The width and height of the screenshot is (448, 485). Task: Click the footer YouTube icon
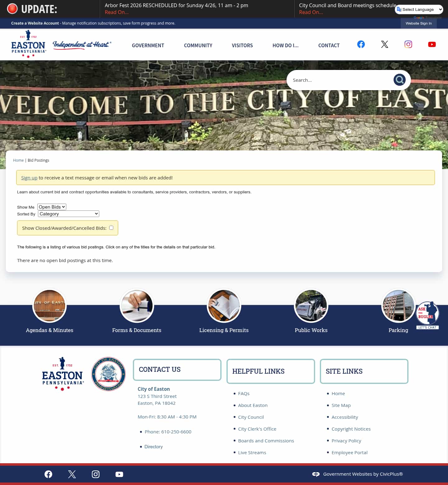point(119,474)
